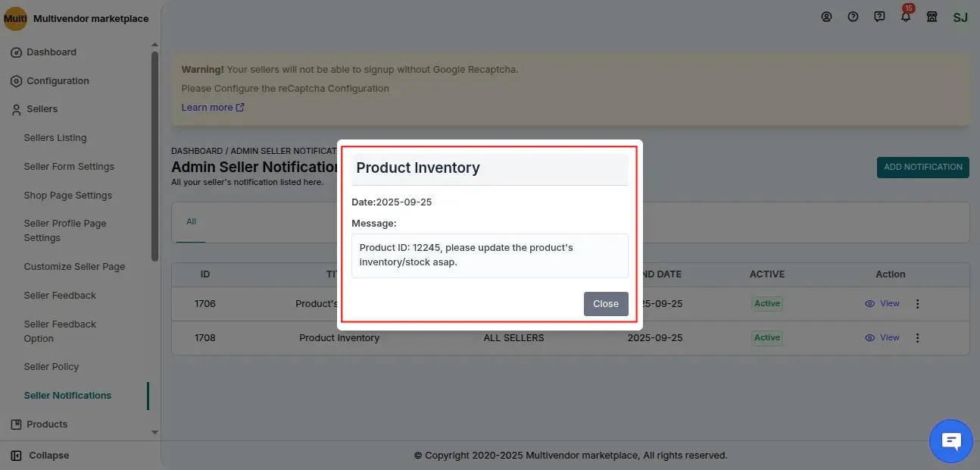Open the storefront icon in header

932,17
